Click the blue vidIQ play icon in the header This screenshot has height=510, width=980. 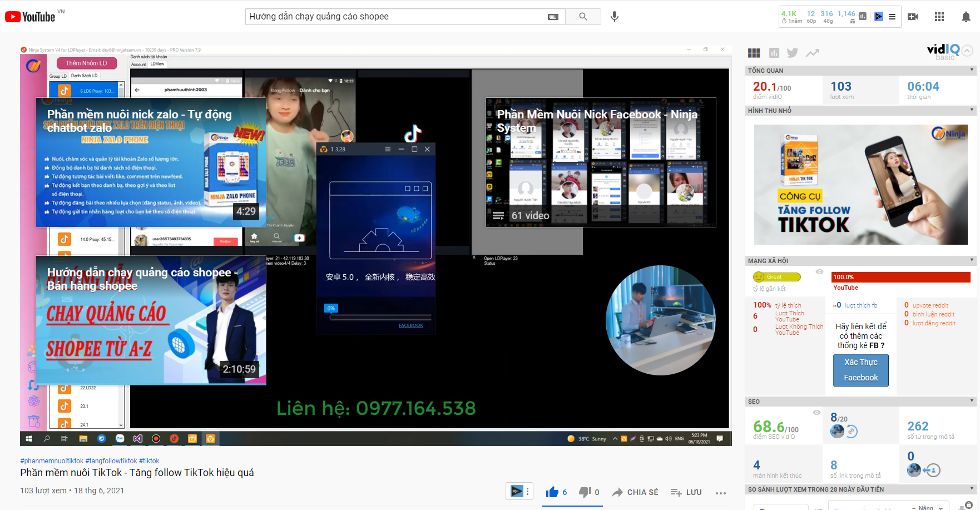878,17
